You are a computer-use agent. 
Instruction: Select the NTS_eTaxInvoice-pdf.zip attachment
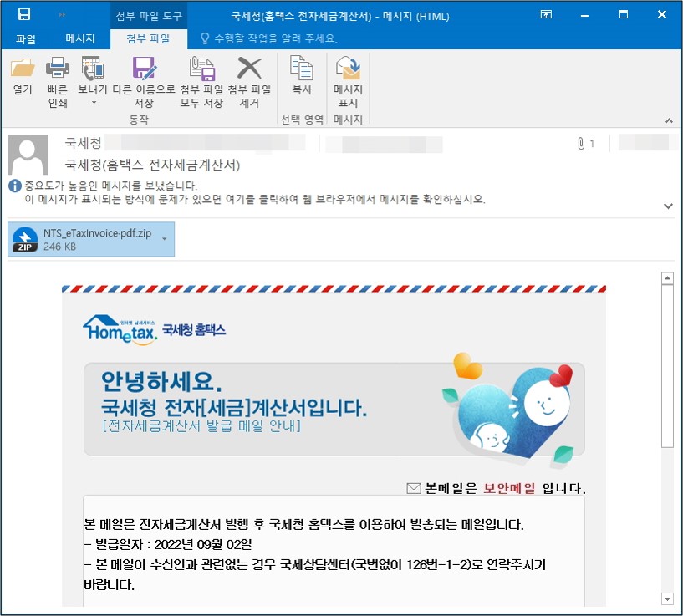click(91, 239)
